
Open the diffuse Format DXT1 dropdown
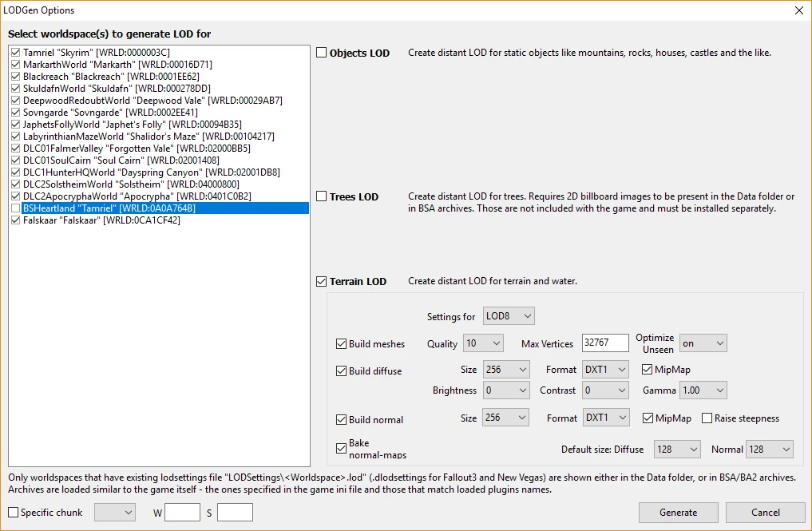coord(605,370)
